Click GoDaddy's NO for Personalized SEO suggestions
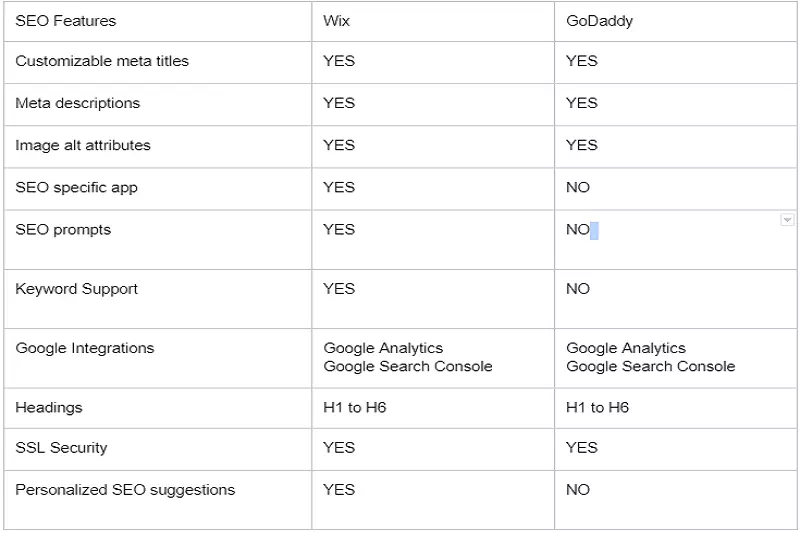 [578, 489]
